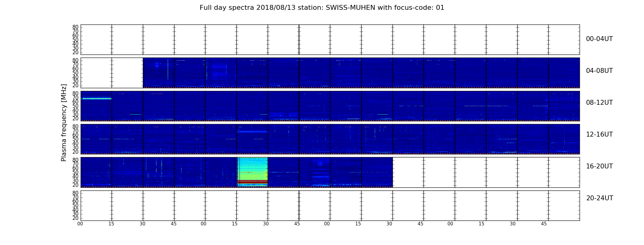Select the 08-12UT row label
This screenshot has width=644, height=245.
coord(599,103)
